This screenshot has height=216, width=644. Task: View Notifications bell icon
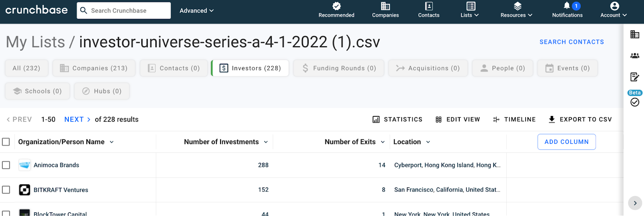567,6
